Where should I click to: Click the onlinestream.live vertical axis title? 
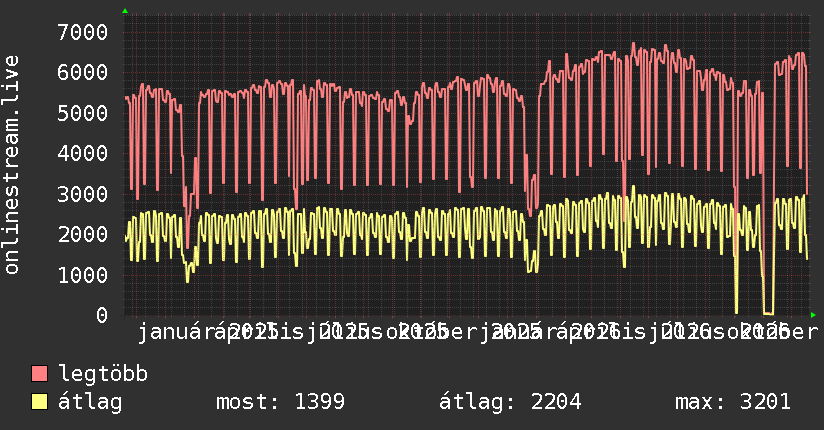click(x=11, y=165)
